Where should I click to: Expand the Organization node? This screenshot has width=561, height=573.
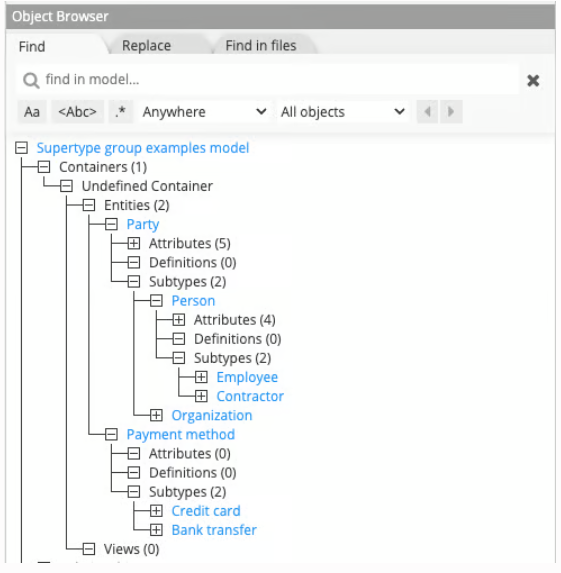tap(156, 415)
